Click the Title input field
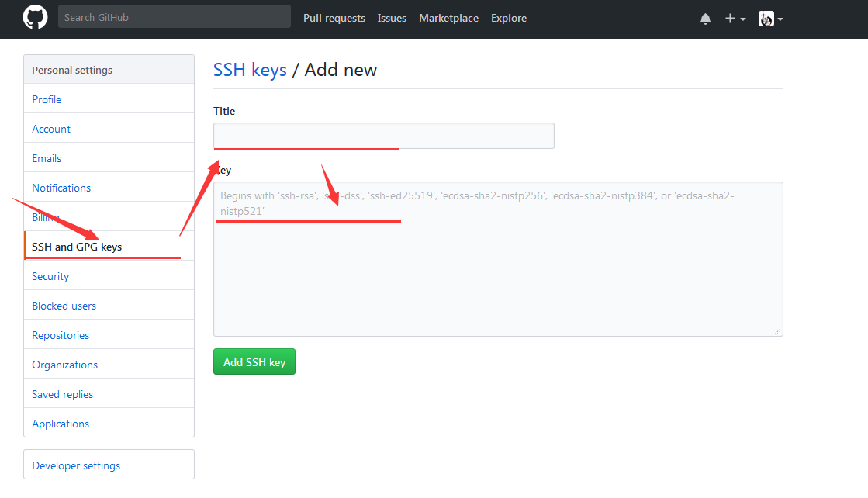Image resolution: width=868 pixels, height=498 pixels. [383, 135]
